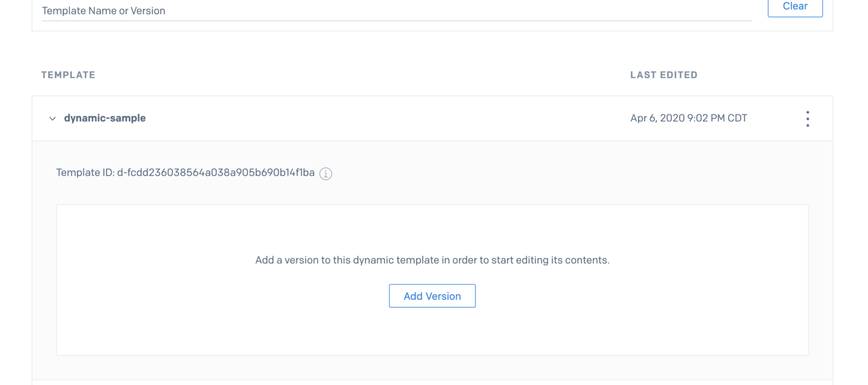This screenshot has width=868, height=385.
Task: Open template options via the vertical ellipsis
Action: [x=808, y=118]
